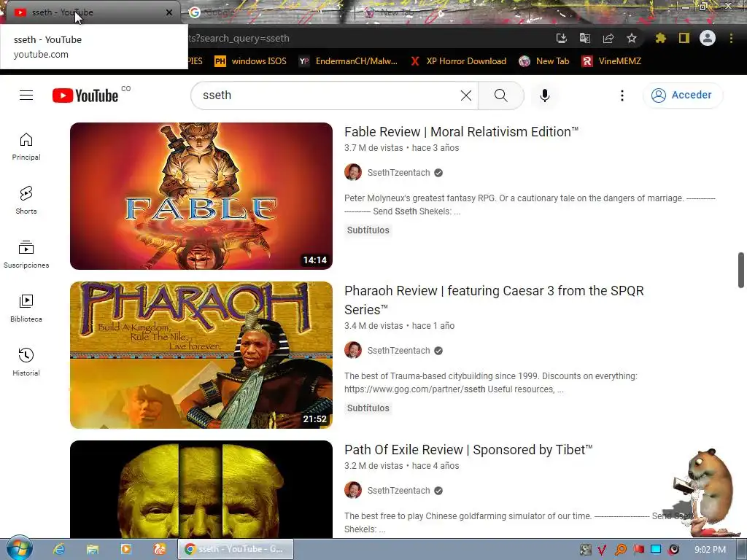Open YouTube settings three-dot menu
This screenshot has height=560, width=747.
(622, 96)
